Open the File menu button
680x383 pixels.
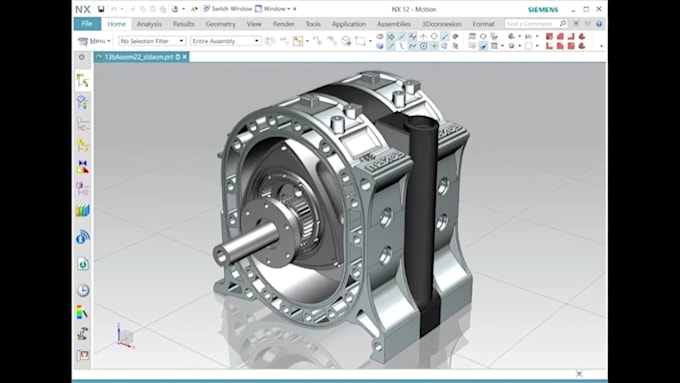[87, 24]
